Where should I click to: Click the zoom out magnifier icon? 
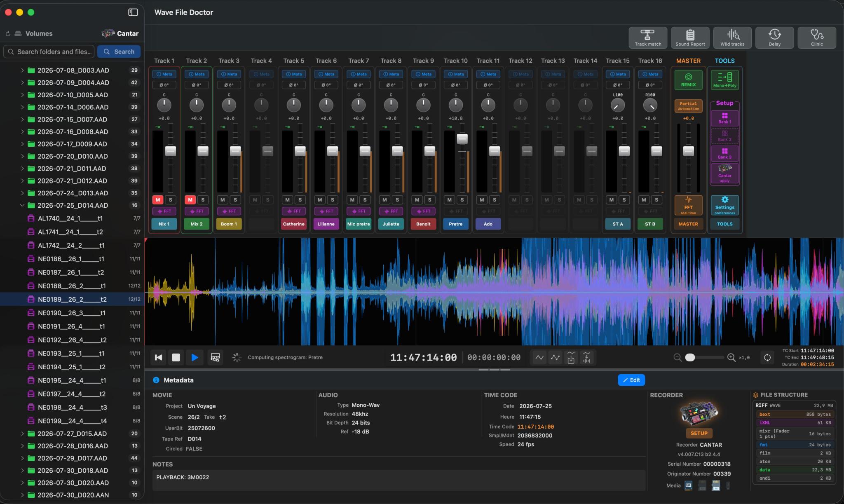[677, 357]
